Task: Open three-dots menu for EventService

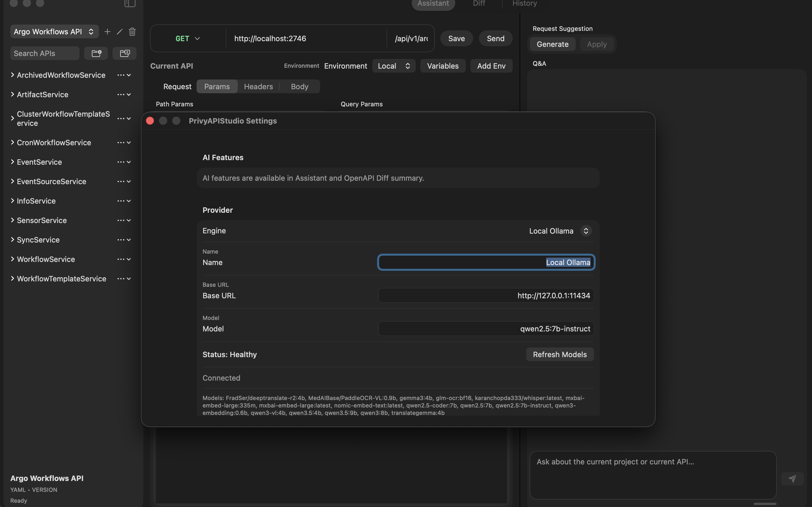Action: (121, 162)
